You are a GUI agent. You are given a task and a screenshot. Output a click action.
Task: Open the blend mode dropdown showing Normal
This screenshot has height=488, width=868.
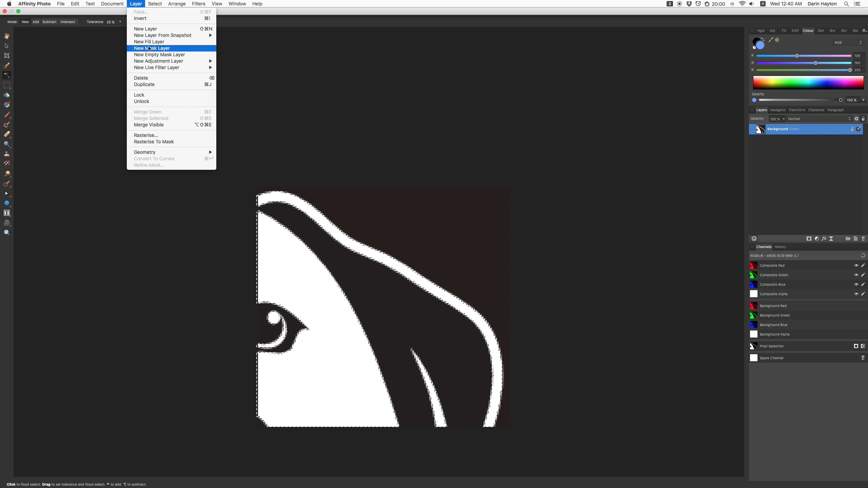[x=819, y=119]
